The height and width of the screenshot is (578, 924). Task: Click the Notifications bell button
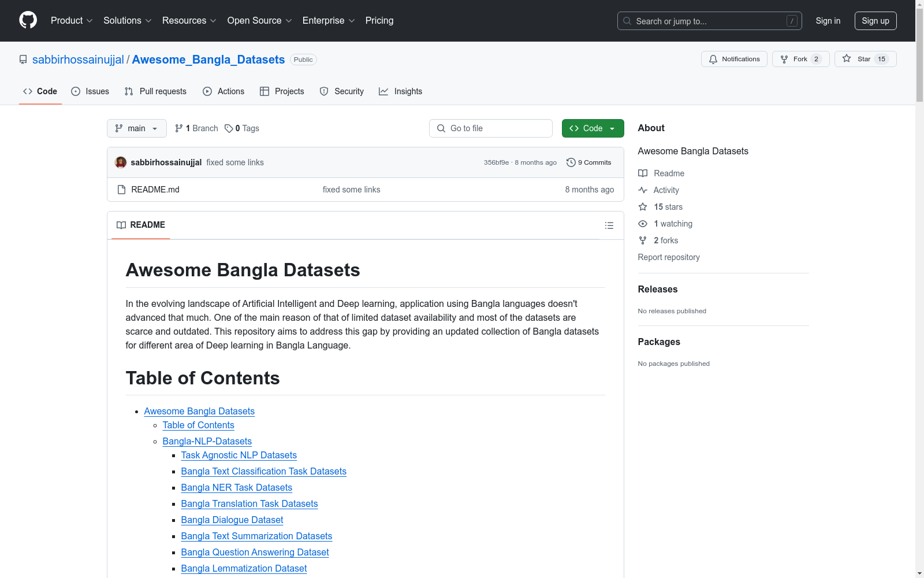pos(734,59)
